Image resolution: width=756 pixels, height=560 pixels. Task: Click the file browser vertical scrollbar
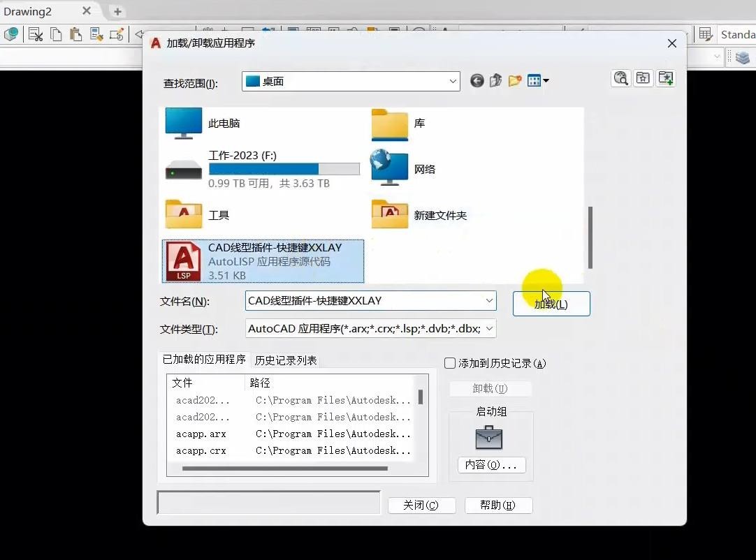[x=590, y=237]
